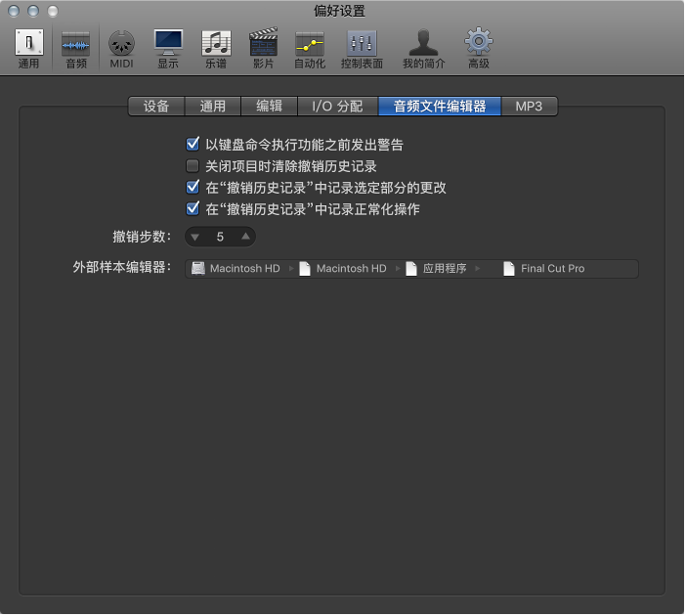Open the 影片 movie preferences pane
686x616 pixels.
263,48
